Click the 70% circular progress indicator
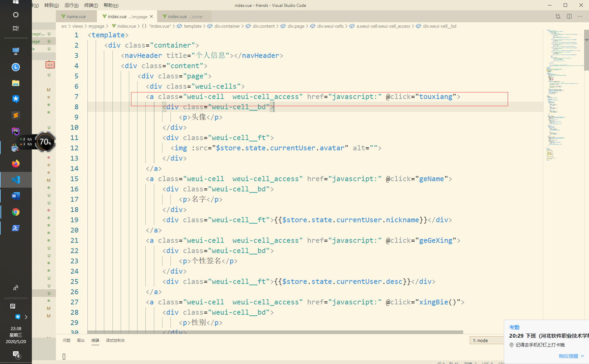Screen dimensions: 589x364 coord(45,142)
